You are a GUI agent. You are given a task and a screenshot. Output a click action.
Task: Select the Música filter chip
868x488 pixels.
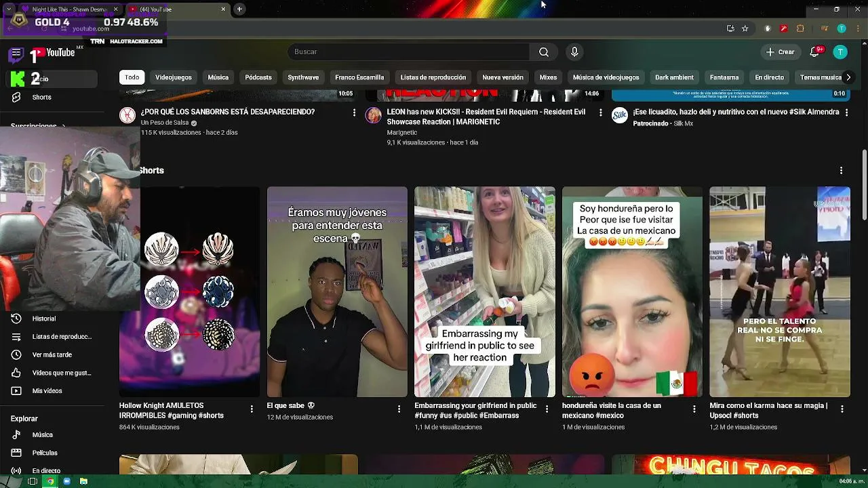(x=218, y=77)
